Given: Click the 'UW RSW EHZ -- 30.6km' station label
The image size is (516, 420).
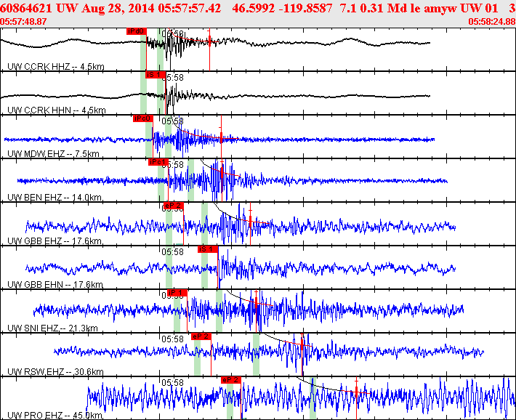Looking at the screenshot, I should pyautogui.click(x=55, y=372).
